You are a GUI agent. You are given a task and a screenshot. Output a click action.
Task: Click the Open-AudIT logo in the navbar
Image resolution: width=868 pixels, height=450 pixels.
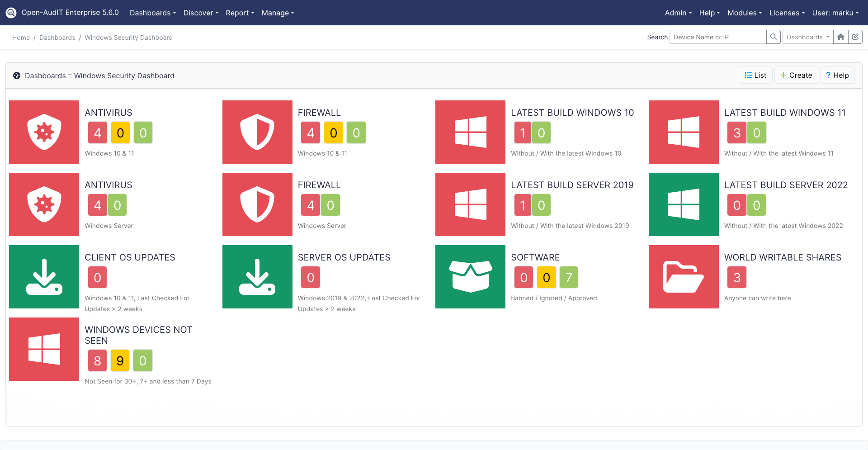coord(11,13)
